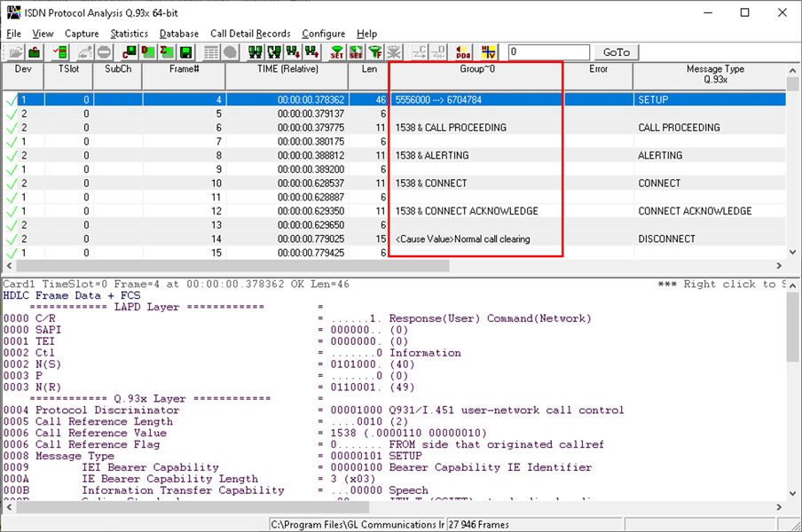Click the red-check green list toolbar icon
The height and width of the screenshot is (532, 802).
60,52
